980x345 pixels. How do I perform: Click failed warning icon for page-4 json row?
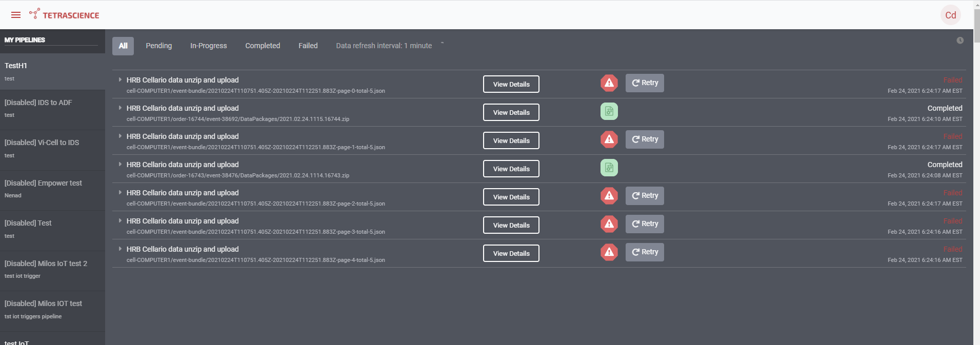609,252
